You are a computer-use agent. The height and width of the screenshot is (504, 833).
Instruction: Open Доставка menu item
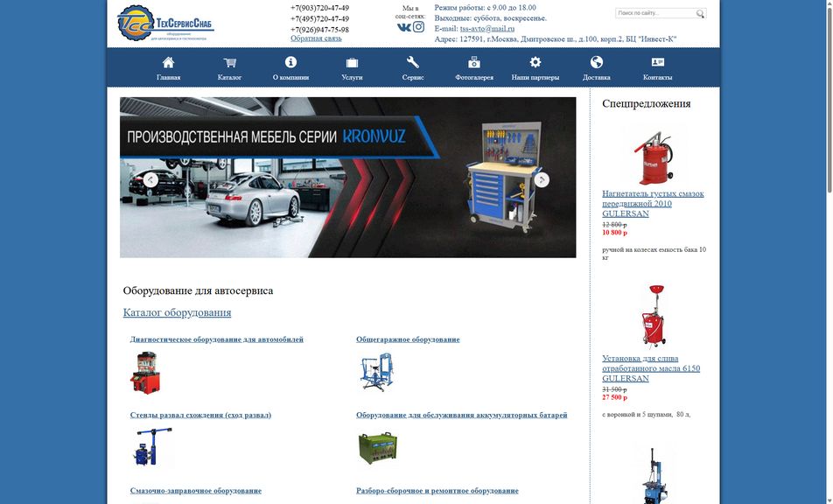(597, 77)
